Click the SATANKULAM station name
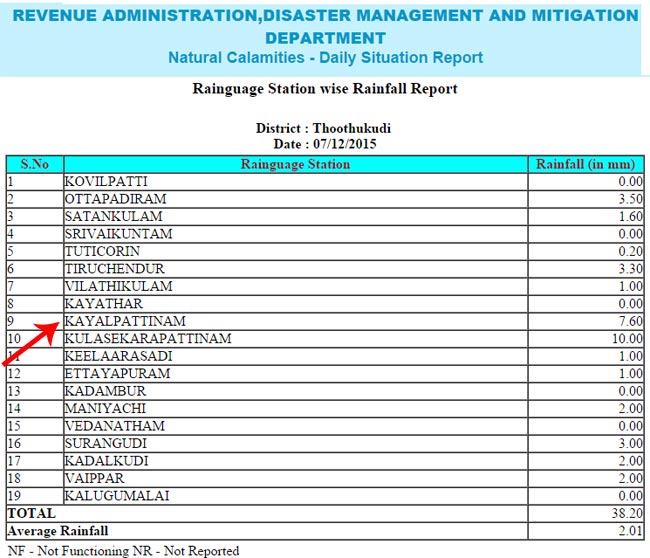The height and width of the screenshot is (558, 650). 114,216
